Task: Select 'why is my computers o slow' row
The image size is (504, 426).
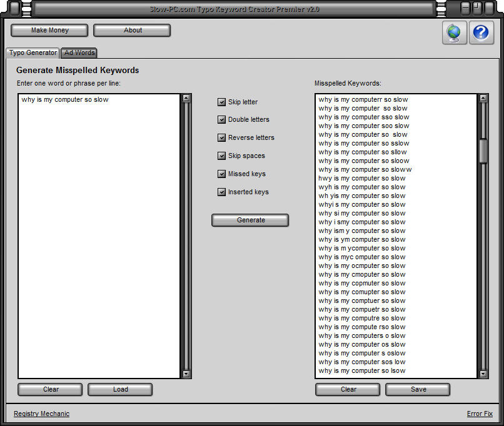Action: (362, 336)
